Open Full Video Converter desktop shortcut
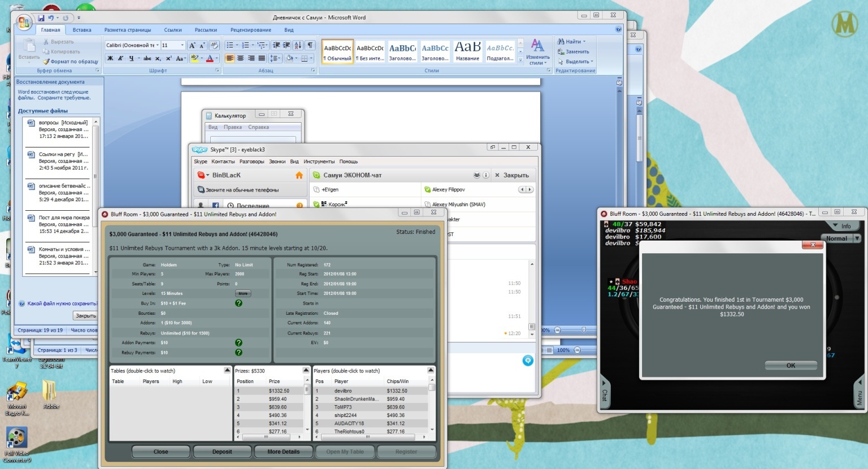 coord(17,445)
